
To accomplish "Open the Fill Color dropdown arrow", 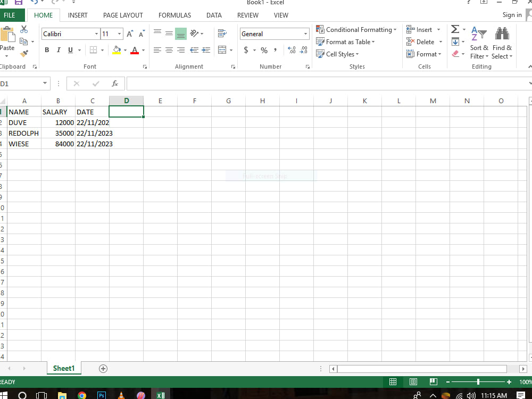I will coord(125,50).
